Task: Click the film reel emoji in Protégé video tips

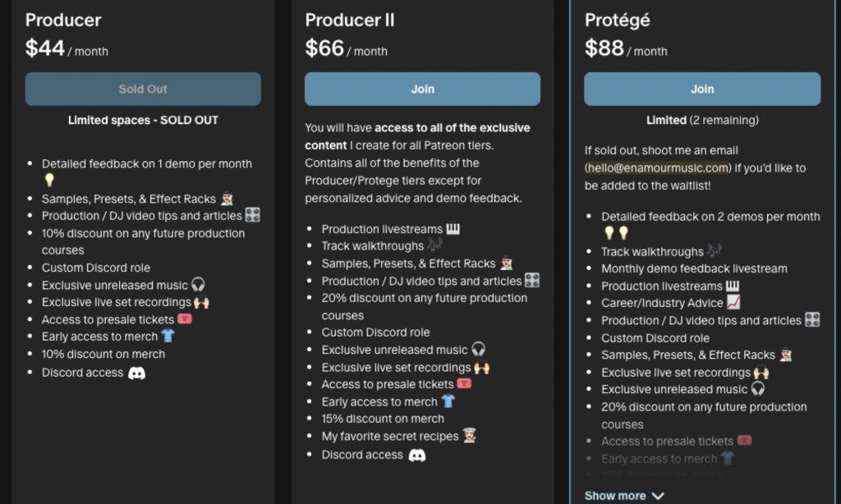Action: click(x=812, y=320)
